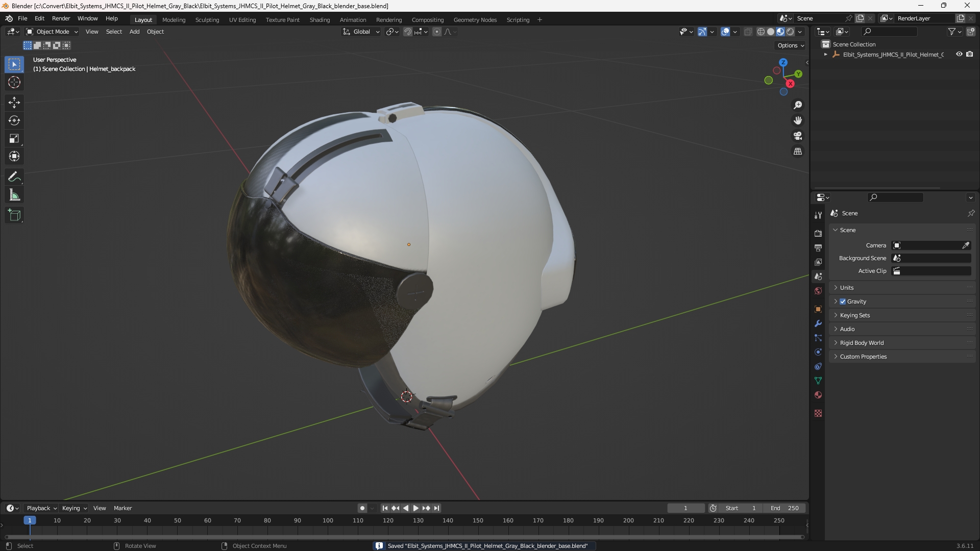Select the Cursor tool
Screen dimensions: 980x551
[14, 82]
